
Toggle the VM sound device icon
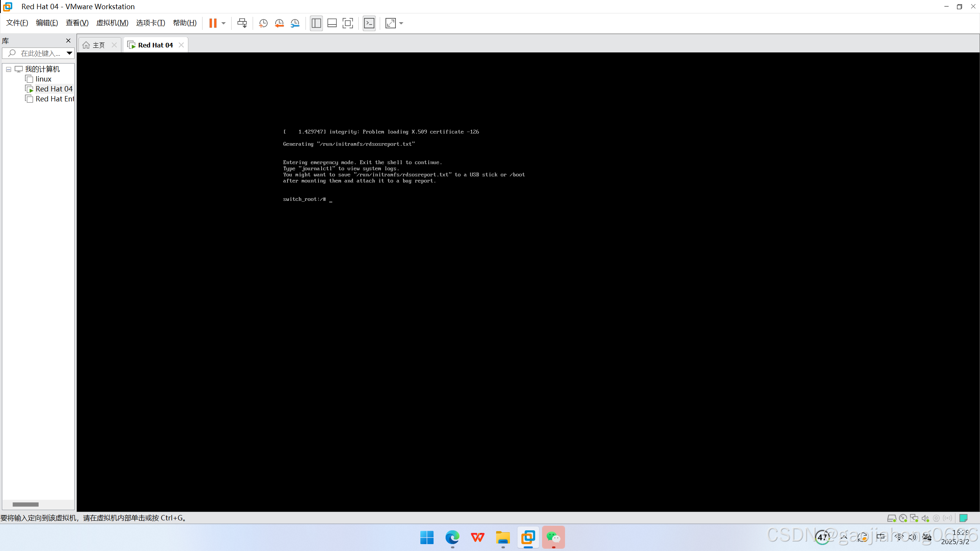(x=925, y=518)
